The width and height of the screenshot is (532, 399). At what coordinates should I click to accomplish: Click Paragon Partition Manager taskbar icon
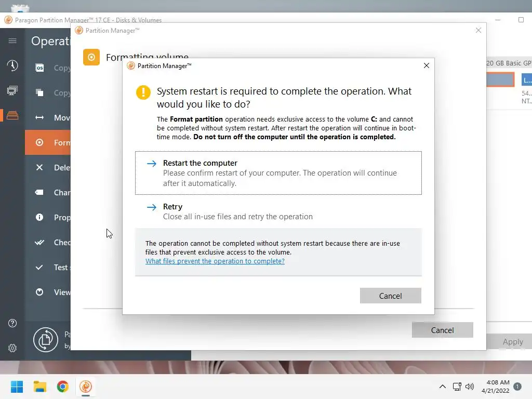tap(86, 387)
